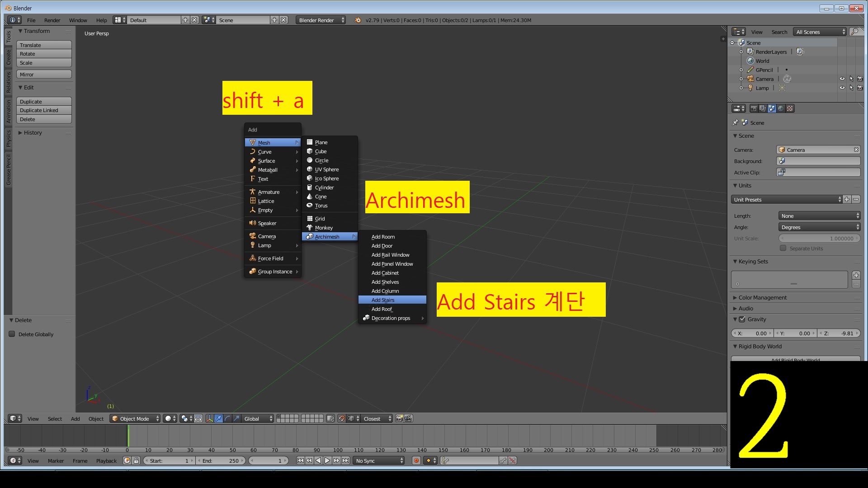Click the Translate button
868x488 pixels.
[x=44, y=45]
